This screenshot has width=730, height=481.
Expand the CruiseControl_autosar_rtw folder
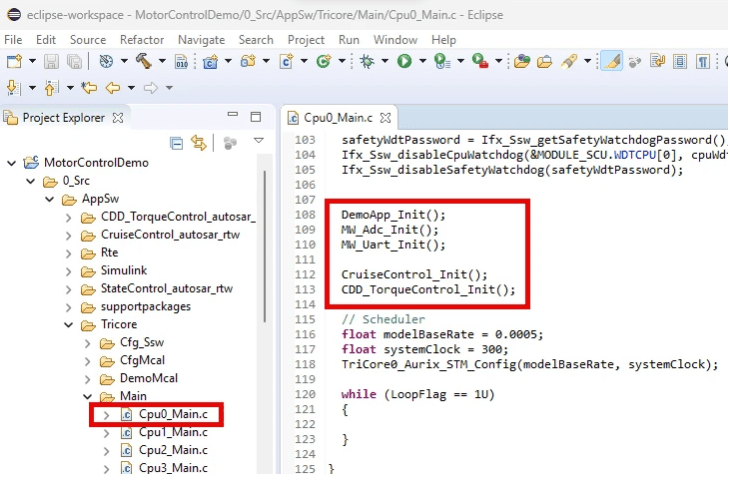(69, 235)
